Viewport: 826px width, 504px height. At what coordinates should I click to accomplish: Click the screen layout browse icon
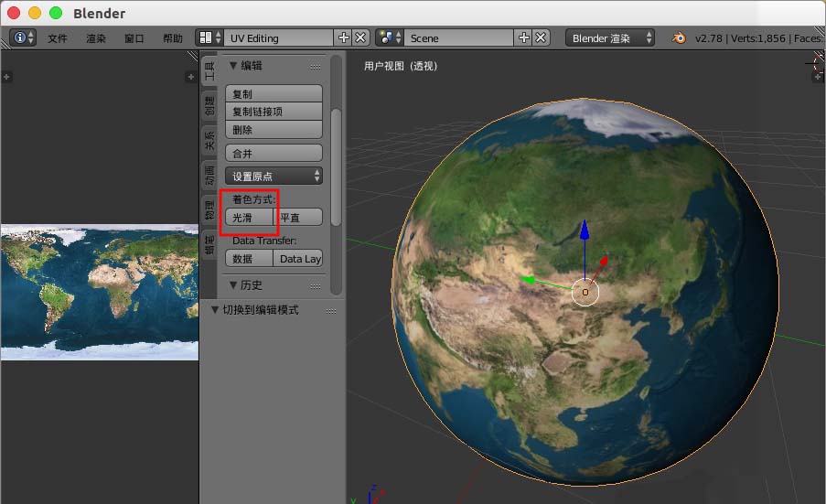click(209, 38)
